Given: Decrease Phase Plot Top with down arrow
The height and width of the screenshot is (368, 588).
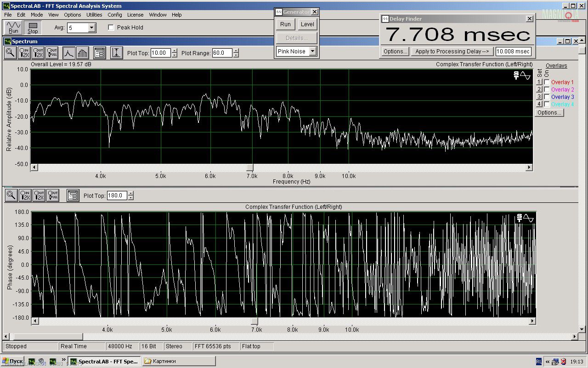Looking at the screenshot, I should click(131, 198).
